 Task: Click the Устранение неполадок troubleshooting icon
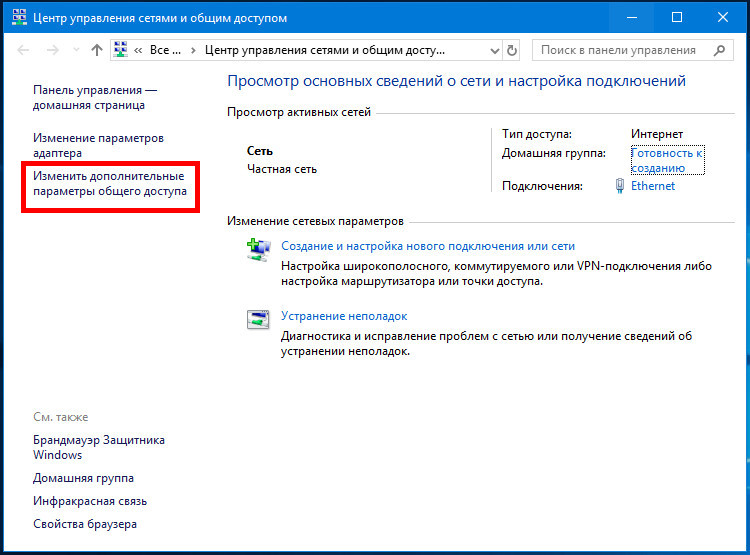click(x=258, y=320)
